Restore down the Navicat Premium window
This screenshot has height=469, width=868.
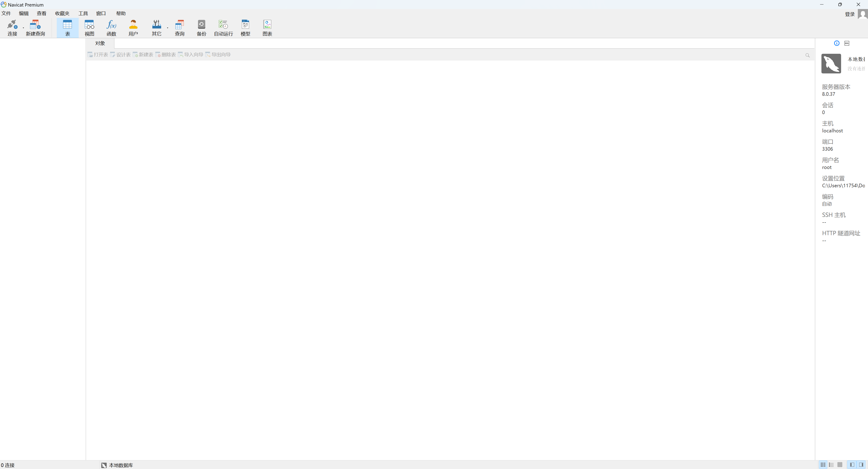(840, 4)
